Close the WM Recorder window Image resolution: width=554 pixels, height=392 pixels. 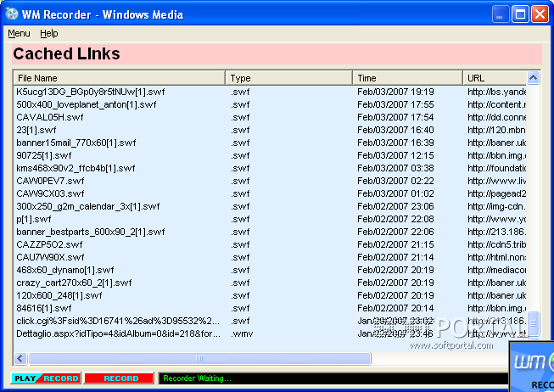tap(540, 14)
